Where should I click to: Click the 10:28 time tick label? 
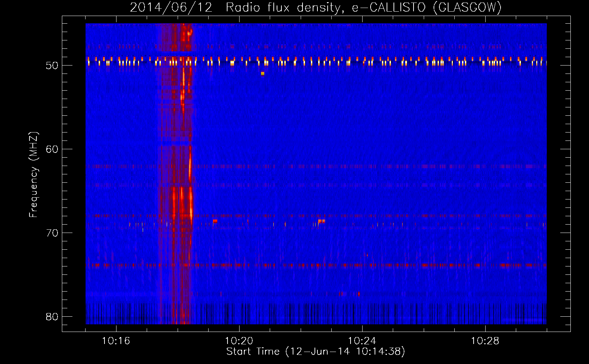pyautogui.click(x=485, y=341)
